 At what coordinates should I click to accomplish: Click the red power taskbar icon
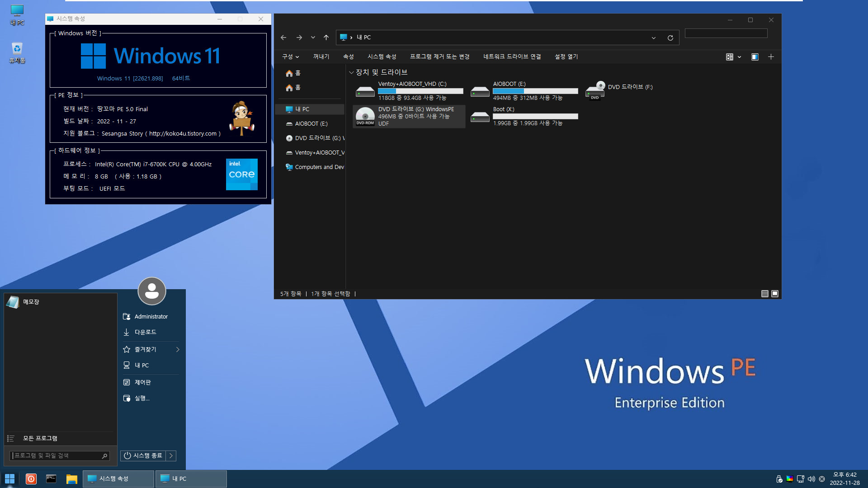point(31,479)
